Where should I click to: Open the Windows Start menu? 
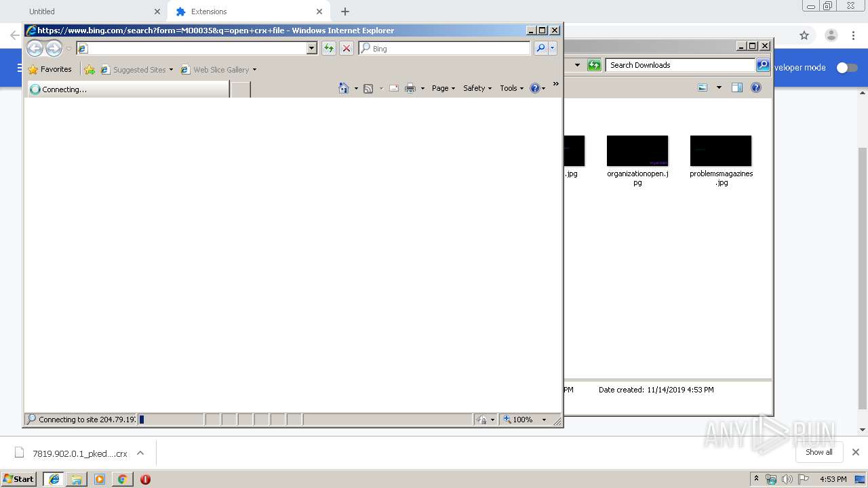[18, 479]
